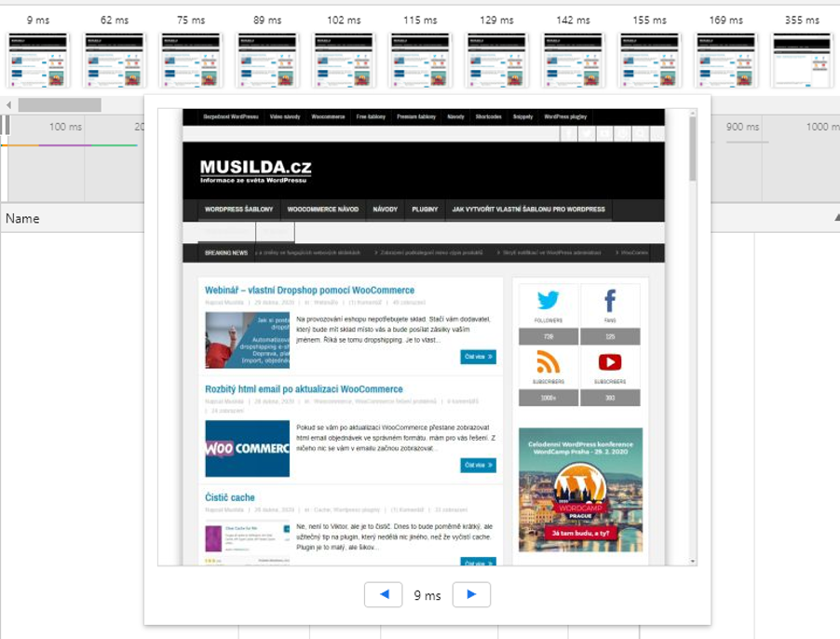840x639 pixels.
Task: Select the 75 ms filmstrip thumbnail
Action: coord(191,60)
